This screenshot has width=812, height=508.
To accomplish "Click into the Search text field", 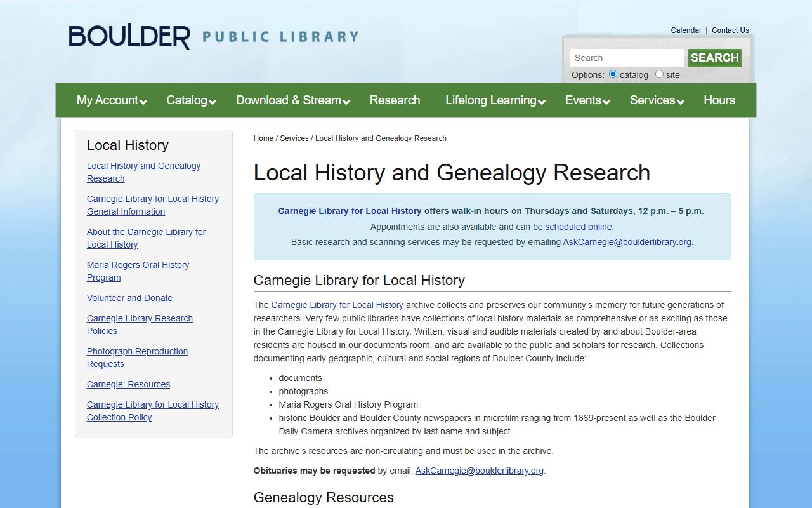I will [627, 58].
